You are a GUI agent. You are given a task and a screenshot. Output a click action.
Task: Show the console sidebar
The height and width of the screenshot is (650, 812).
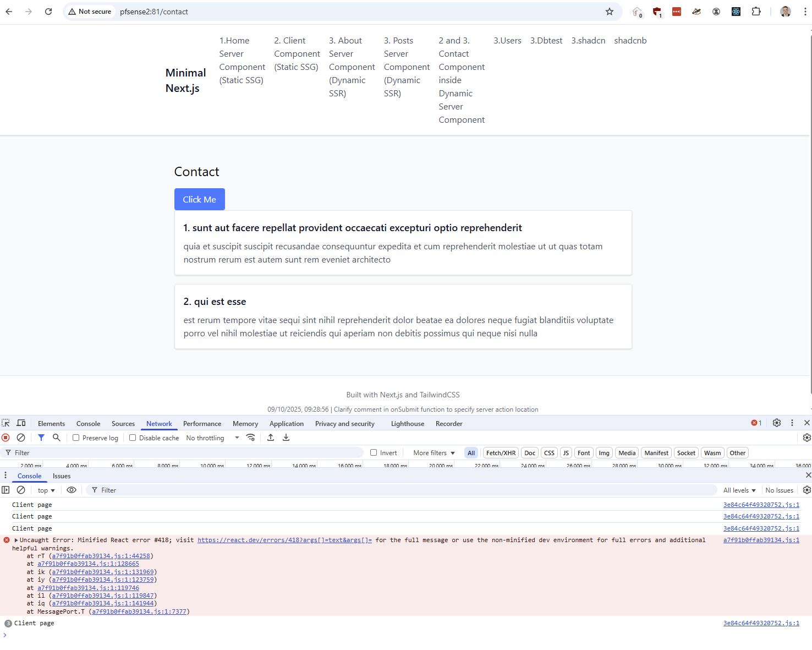tap(6, 490)
